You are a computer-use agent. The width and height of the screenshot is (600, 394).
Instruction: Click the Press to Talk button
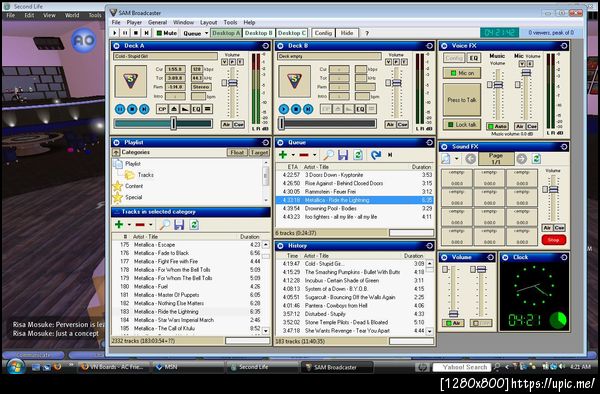click(462, 100)
